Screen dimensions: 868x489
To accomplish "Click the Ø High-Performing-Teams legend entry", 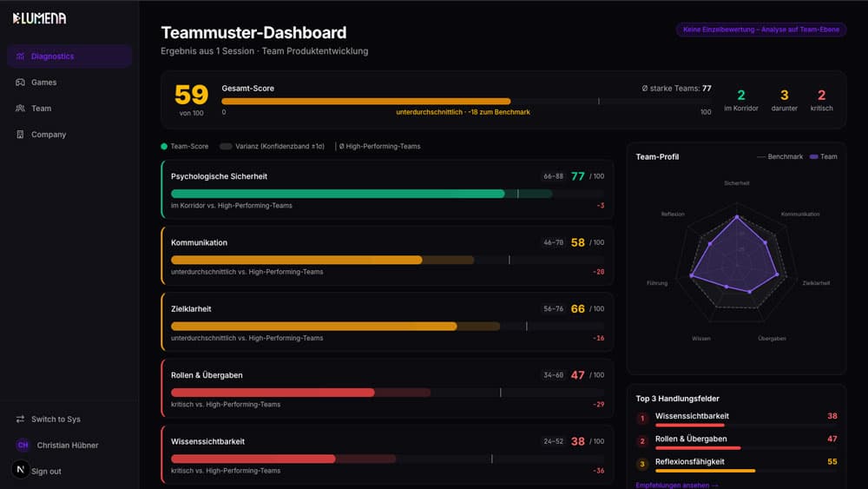I will point(378,146).
